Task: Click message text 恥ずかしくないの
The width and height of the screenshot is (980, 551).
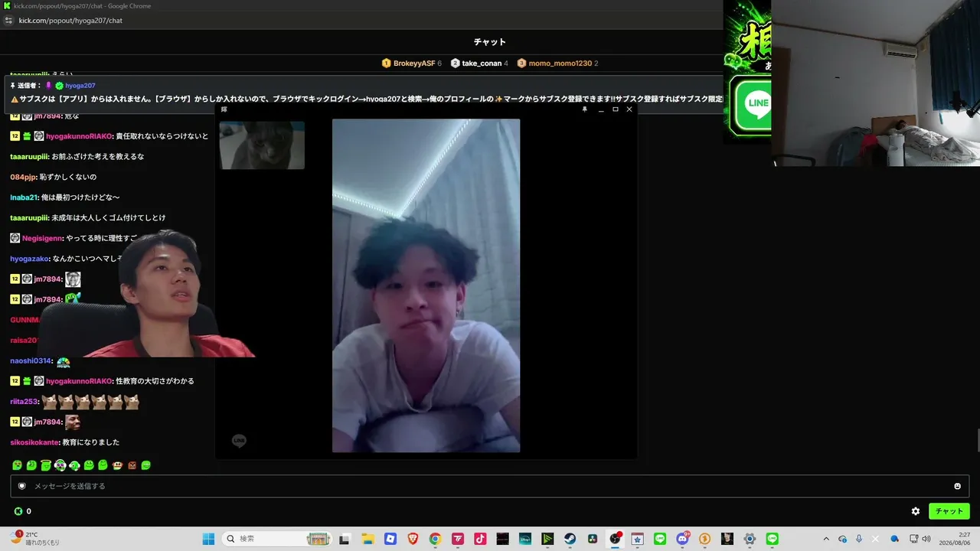Action: pyautogui.click(x=68, y=177)
